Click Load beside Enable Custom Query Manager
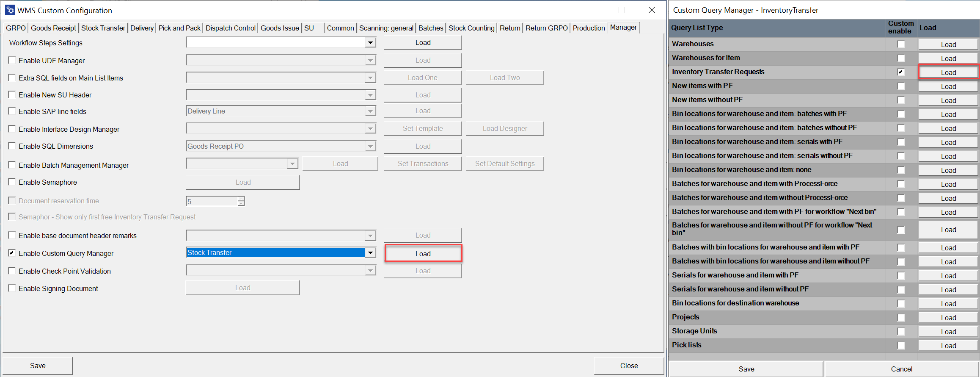The image size is (980, 377). (x=423, y=254)
